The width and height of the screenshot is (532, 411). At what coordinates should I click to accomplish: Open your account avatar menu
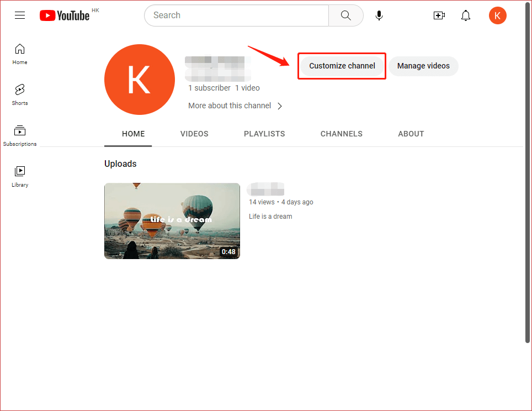coord(497,15)
